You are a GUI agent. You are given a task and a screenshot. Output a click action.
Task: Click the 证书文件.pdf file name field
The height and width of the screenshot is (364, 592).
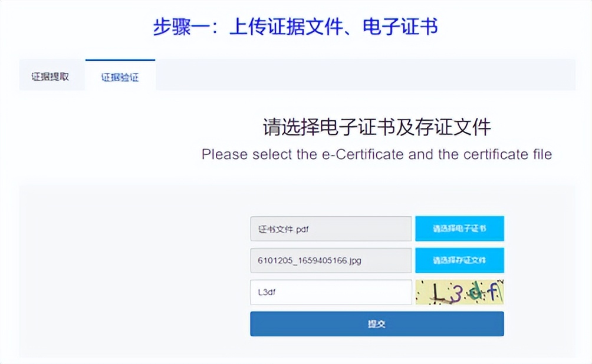tap(331, 229)
